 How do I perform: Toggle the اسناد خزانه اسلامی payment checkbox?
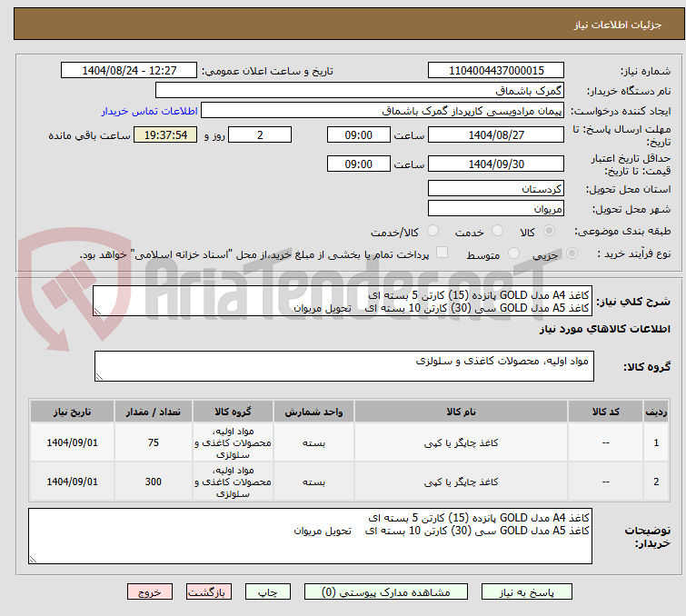click(x=442, y=253)
